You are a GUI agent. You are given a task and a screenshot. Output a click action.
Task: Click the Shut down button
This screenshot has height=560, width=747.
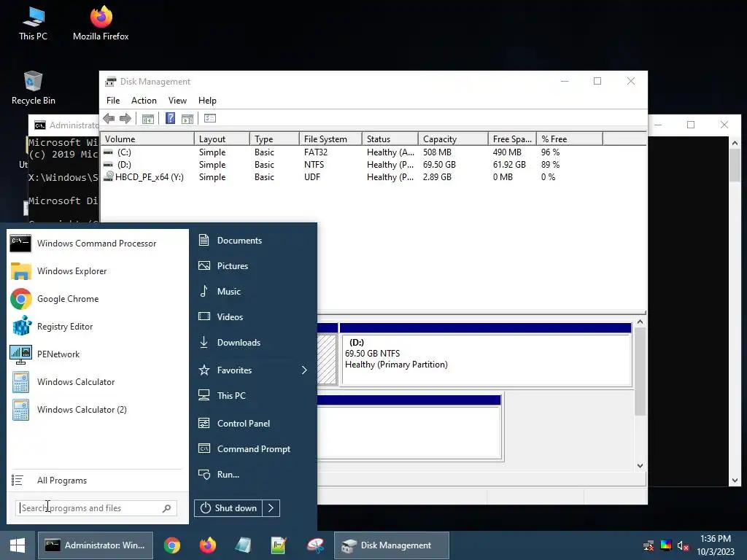point(228,508)
